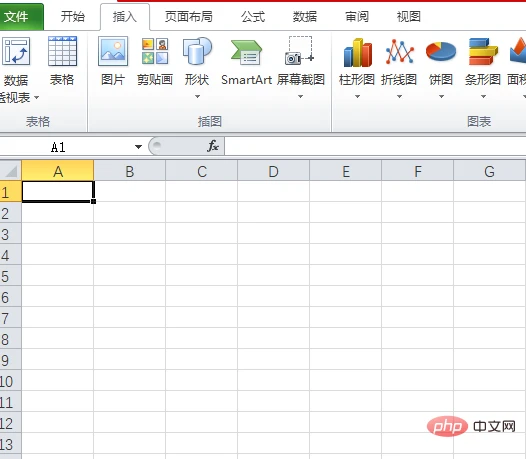Expand the Pie chart dropdown arrow
The width and height of the screenshot is (526, 459).
[441, 97]
